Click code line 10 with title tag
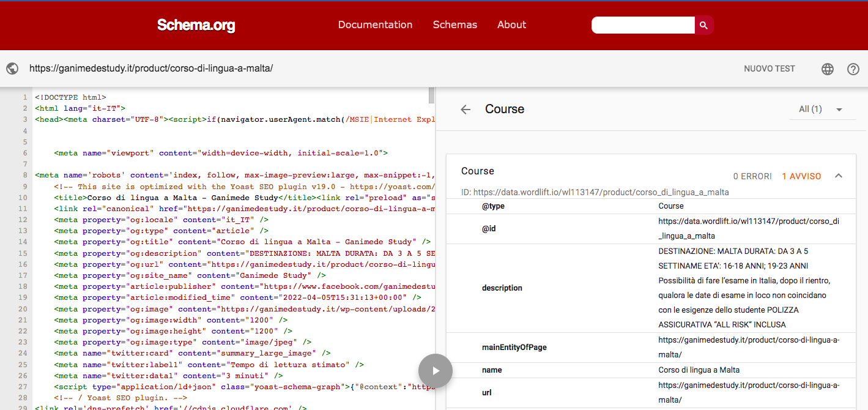868x410 pixels. tap(184, 198)
